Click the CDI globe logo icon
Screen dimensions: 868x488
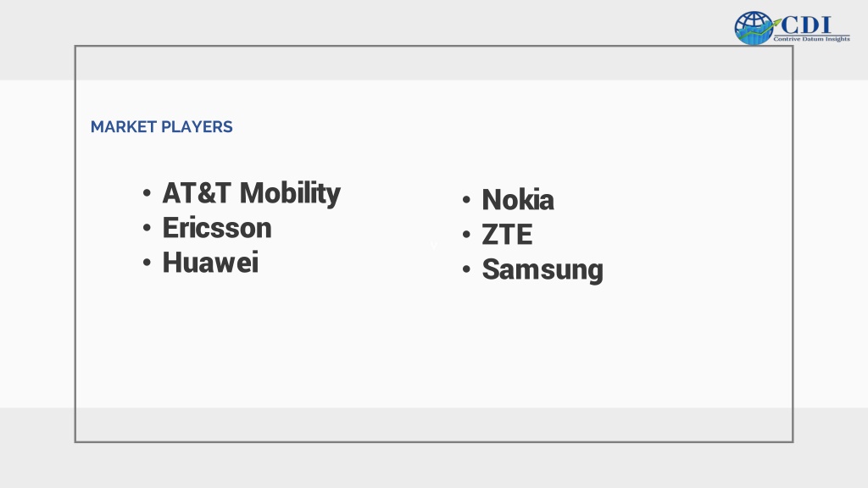754,28
